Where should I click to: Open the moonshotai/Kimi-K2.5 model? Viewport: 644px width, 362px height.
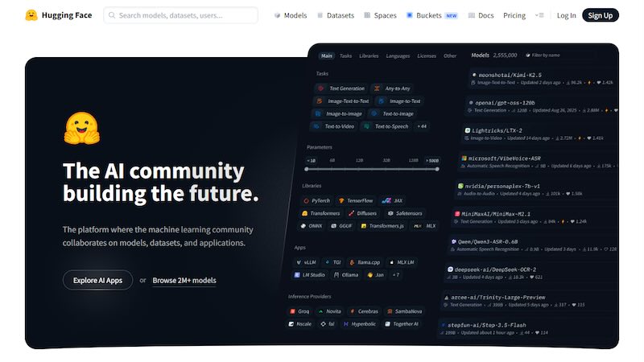click(510, 75)
